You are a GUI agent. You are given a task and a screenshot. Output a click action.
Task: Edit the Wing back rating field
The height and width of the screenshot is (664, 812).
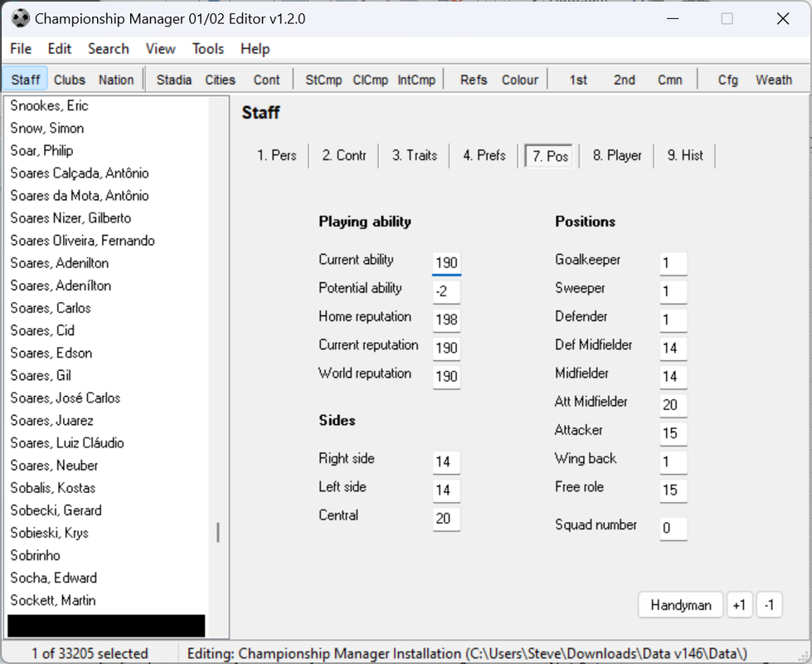(673, 461)
